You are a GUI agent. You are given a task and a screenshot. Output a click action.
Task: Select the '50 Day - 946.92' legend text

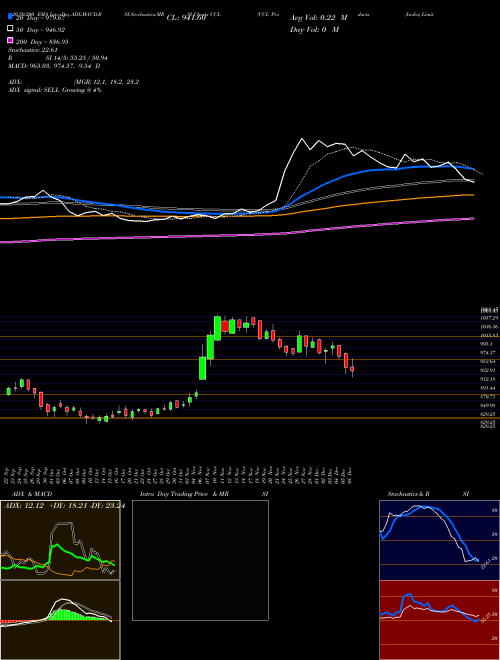pos(40,29)
